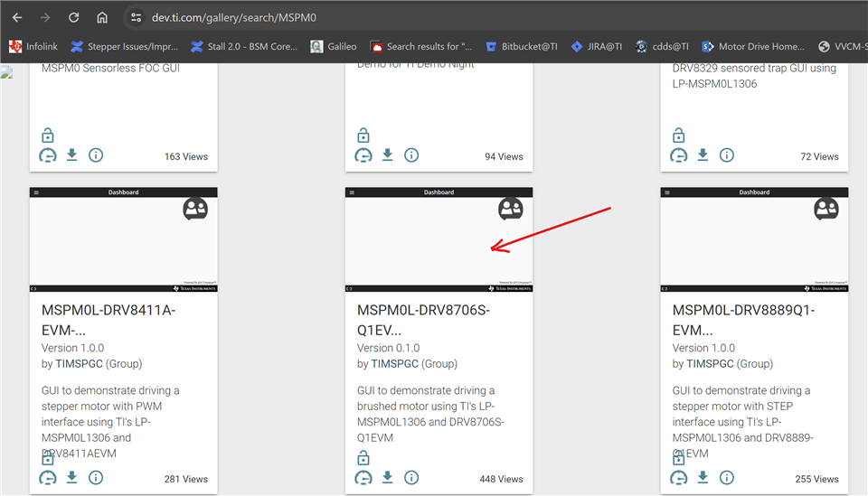Download icon on 163 Views card
Screen dimensions: 868x496
pos(72,154)
